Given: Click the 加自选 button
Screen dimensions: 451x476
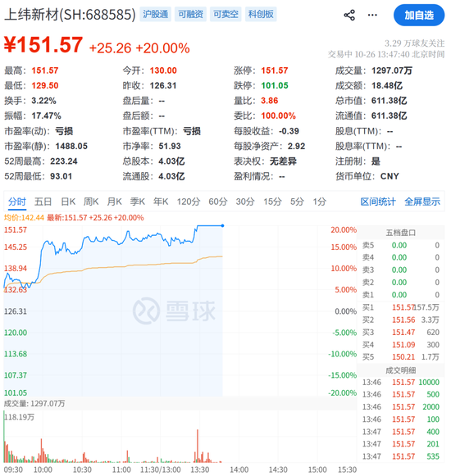Looking at the screenshot, I should click(419, 16).
